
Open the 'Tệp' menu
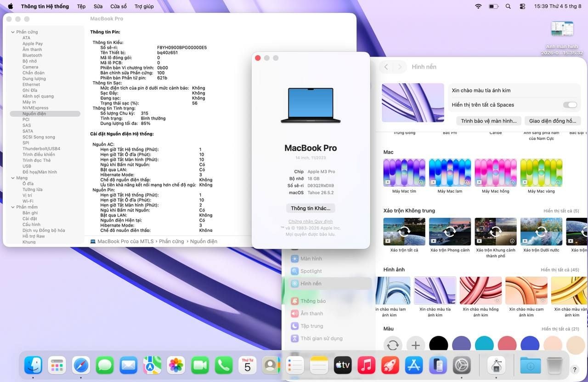coord(81,6)
